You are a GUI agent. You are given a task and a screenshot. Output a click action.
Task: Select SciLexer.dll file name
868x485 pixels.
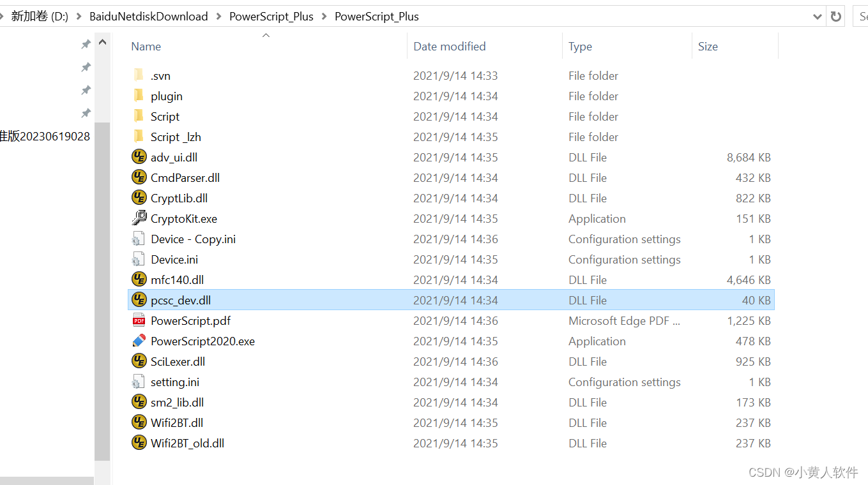[x=178, y=362]
